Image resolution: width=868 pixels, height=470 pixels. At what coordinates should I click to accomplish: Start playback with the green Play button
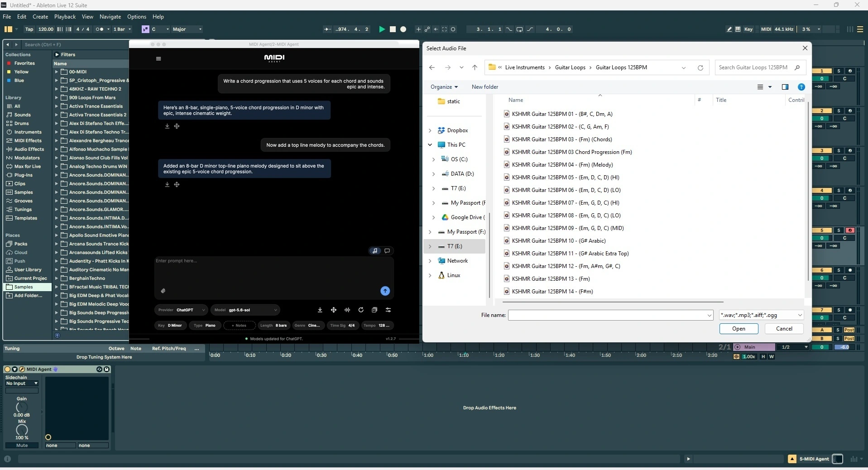tap(382, 29)
